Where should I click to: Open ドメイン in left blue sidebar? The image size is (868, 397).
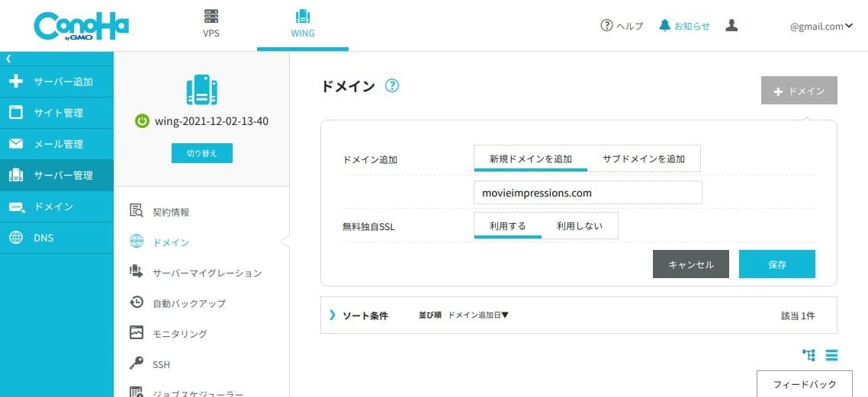[56, 207]
